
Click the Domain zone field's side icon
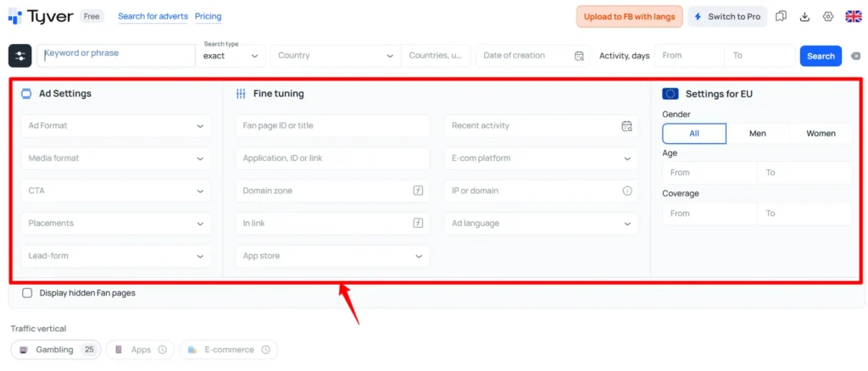point(418,191)
